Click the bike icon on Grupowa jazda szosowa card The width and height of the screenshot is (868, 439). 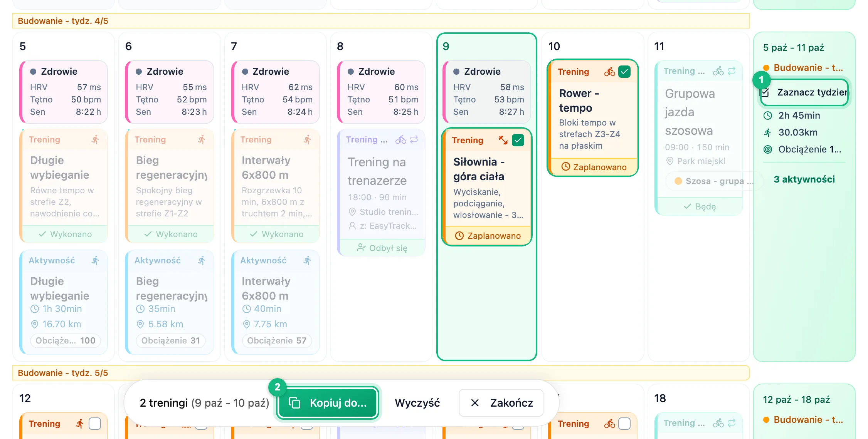718,71
